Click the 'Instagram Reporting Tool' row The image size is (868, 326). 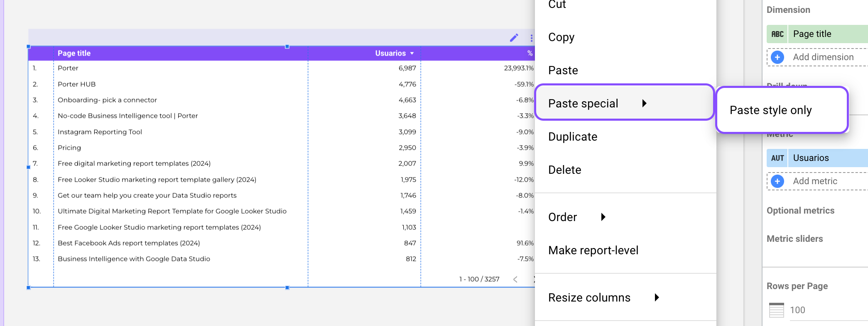[281, 132]
